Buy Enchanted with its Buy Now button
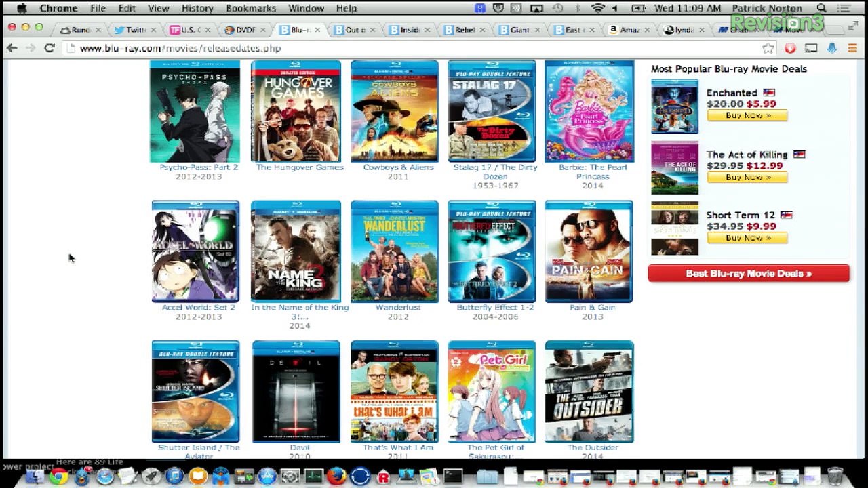868x488 pixels. coord(747,115)
